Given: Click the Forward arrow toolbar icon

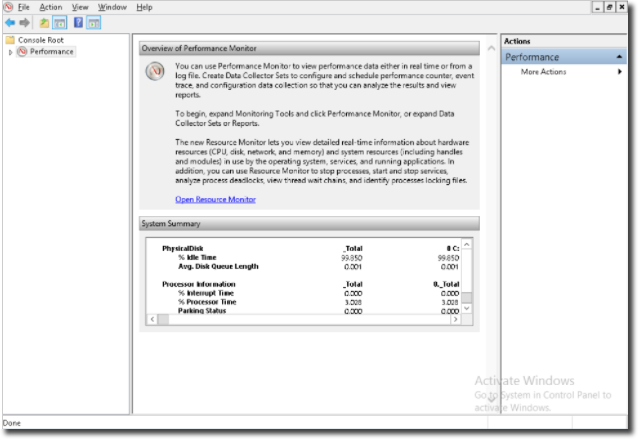Looking at the screenshot, I should 24,23.
